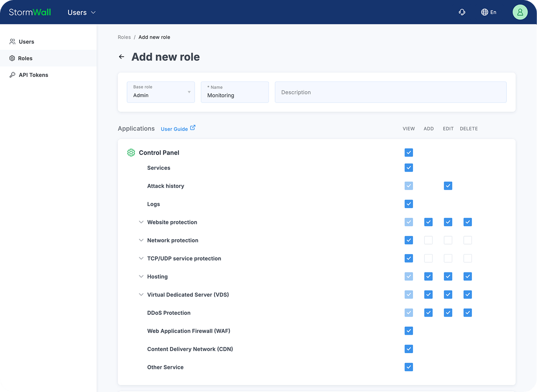Toggle VDS EDIT checkbox
The height and width of the screenshot is (392, 537).
[448, 295]
